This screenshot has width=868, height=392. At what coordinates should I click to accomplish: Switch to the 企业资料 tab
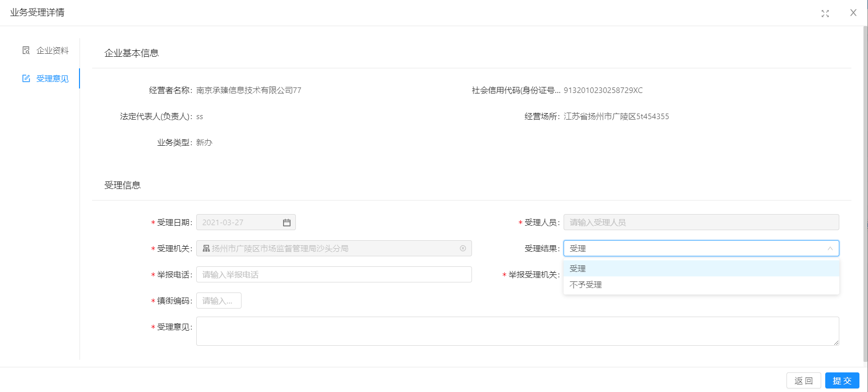[x=52, y=50]
